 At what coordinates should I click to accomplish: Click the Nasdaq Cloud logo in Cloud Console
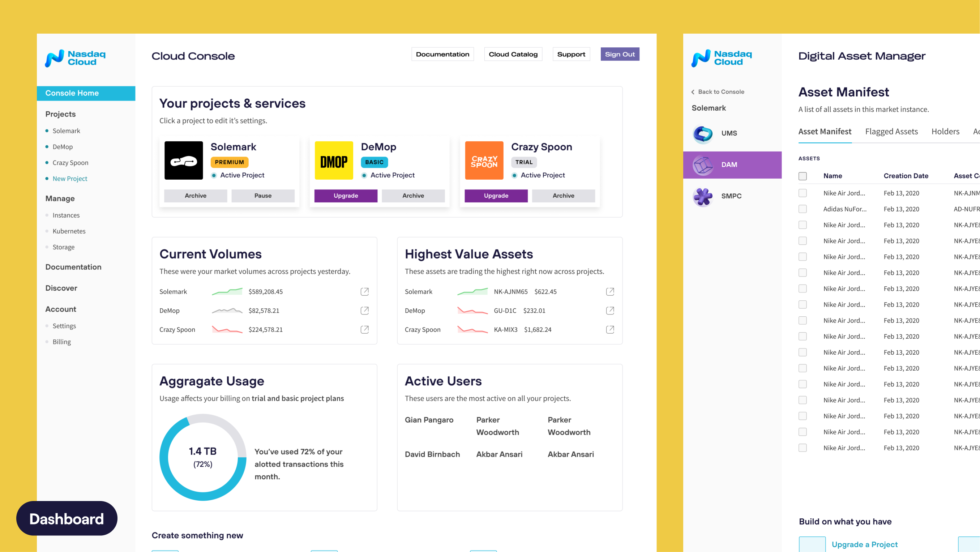coord(75,58)
